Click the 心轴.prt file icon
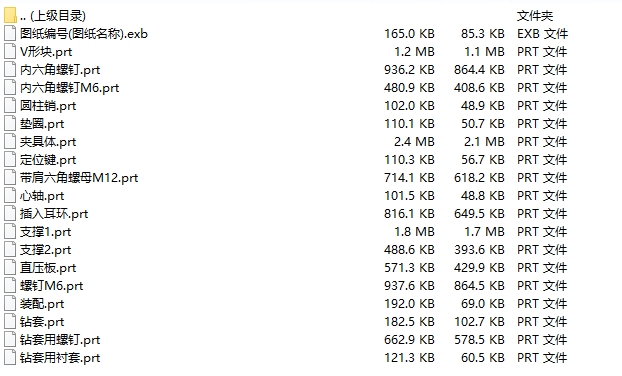The width and height of the screenshot is (622, 376). (x=10, y=196)
